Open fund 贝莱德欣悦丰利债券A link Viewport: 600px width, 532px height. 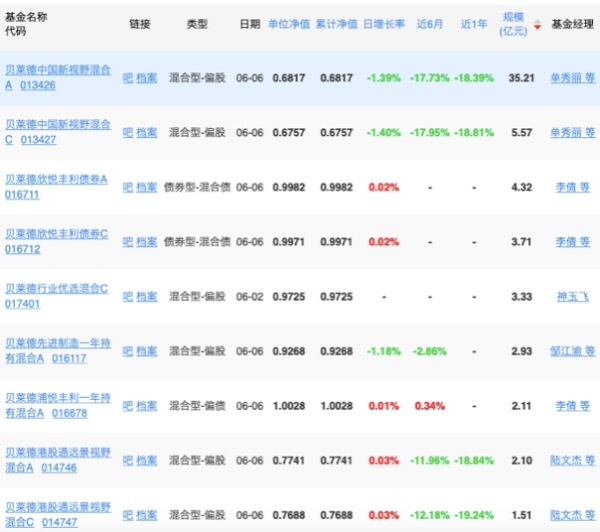[x=56, y=179]
